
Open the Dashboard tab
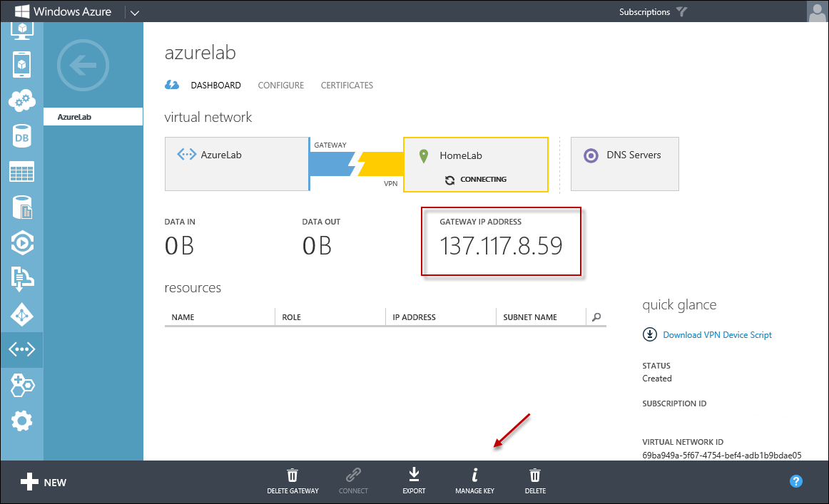pyautogui.click(x=215, y=86)
